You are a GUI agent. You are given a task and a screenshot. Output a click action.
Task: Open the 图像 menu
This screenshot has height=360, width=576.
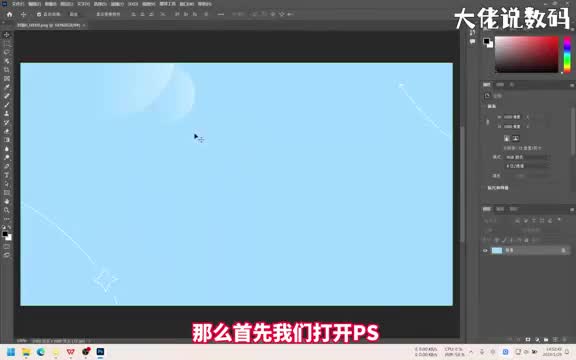tap(51, 4)
